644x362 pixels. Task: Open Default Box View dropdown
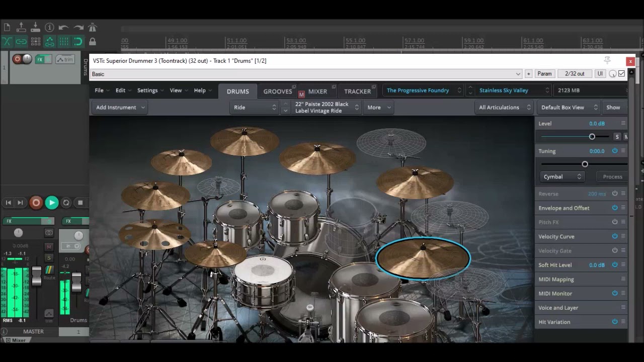point(568,107)
